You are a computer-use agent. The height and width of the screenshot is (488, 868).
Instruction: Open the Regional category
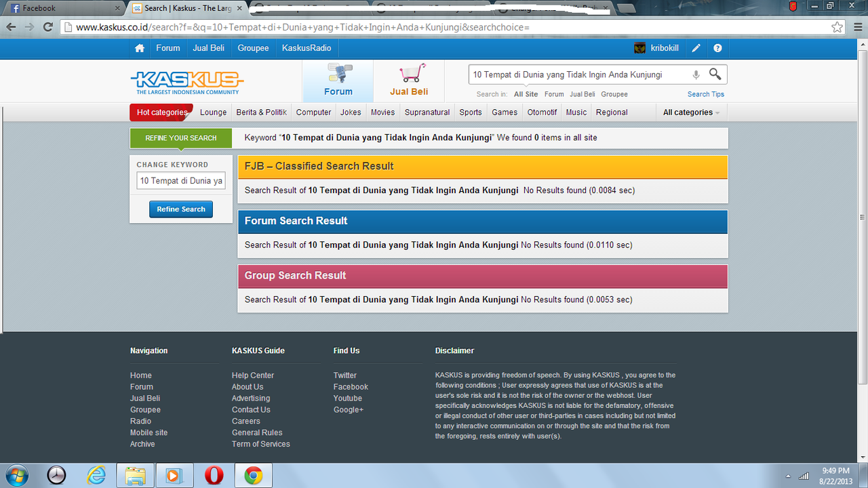612,113
